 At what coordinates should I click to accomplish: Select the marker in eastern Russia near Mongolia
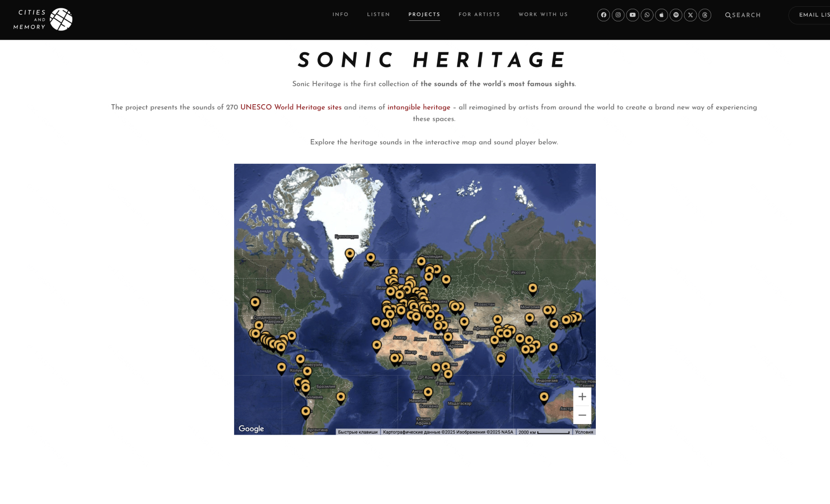[x=533, y=289]
